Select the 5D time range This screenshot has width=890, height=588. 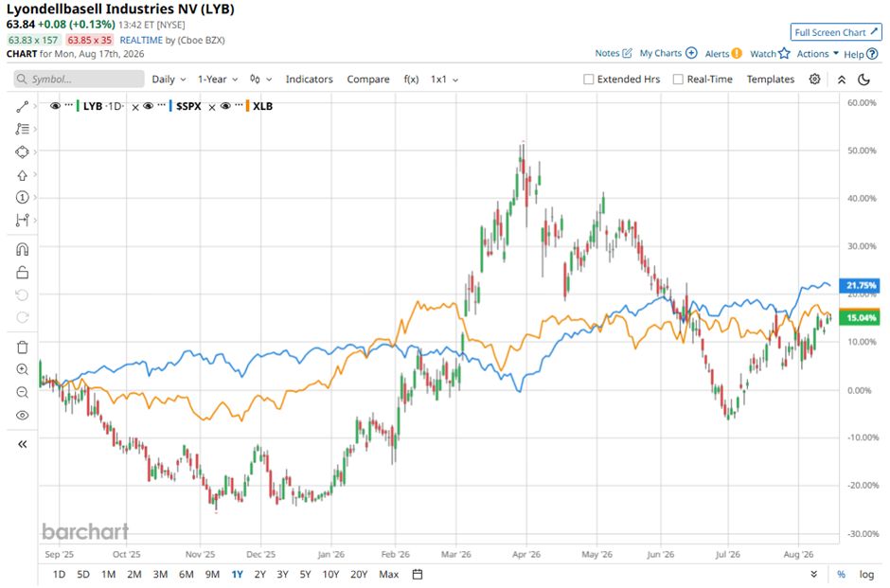[83, 575]
